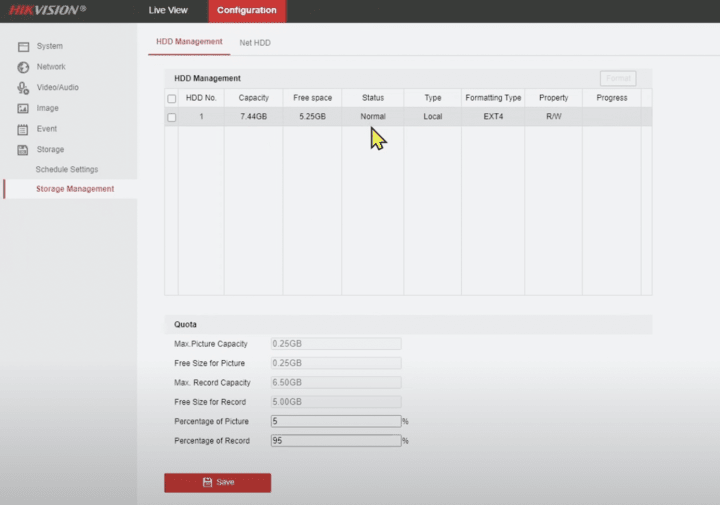Click the Image picture icon
The image size is (720, 505).
23,108
